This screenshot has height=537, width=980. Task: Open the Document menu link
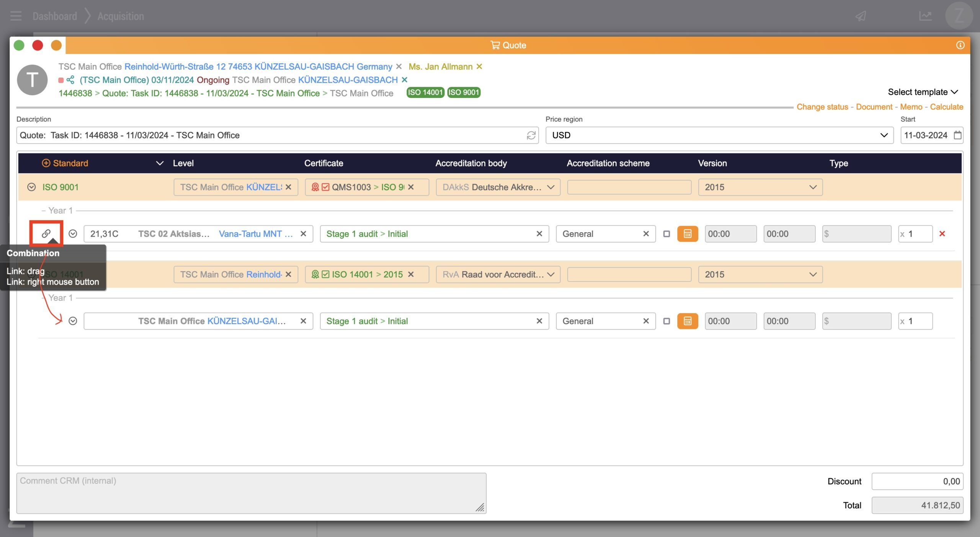pyautogui.click(x=874, y=107)
